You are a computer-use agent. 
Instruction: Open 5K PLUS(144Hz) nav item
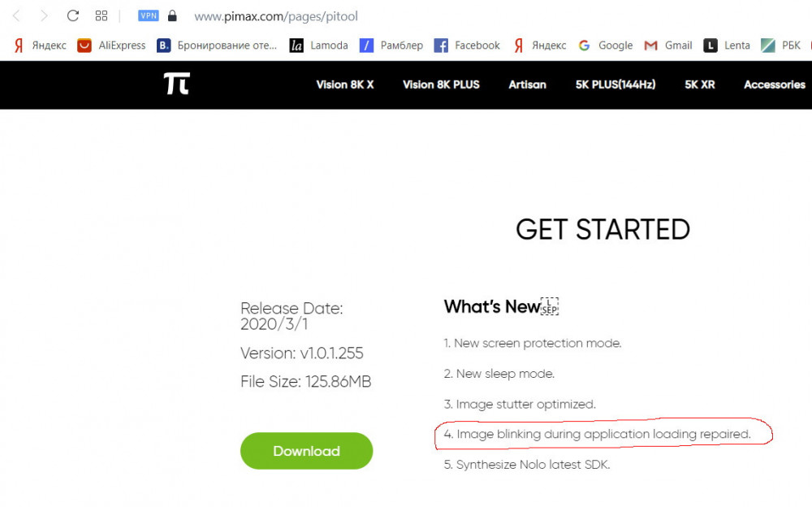pos(615,84)
